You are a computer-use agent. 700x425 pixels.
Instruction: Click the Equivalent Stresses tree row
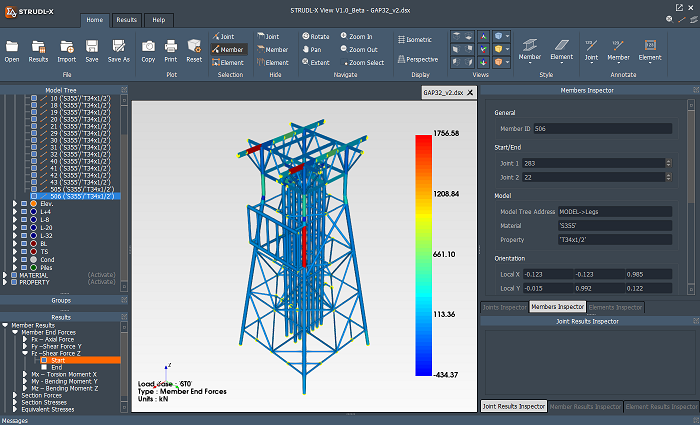[x=48, y=409]
